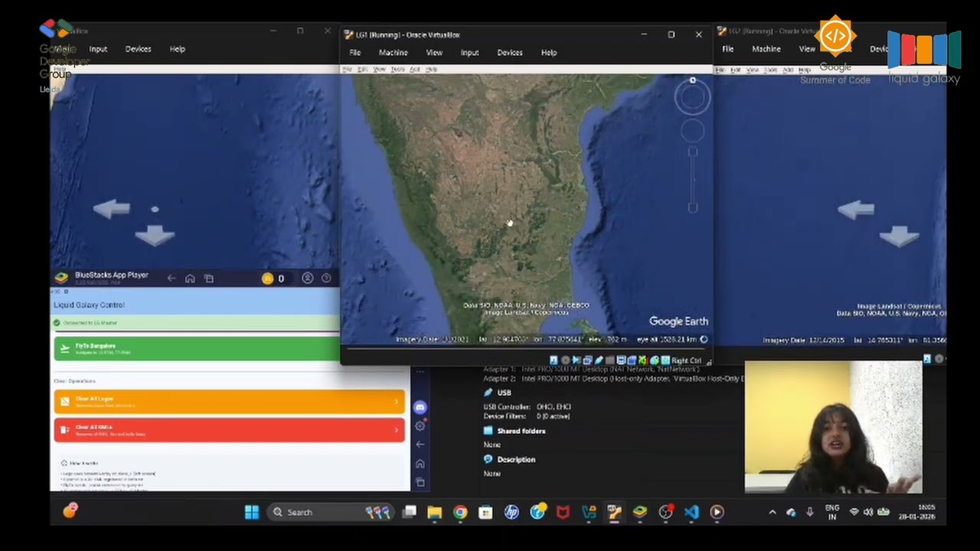Image resolution: width=980 pixels, height=551 pixels.
Task: Click chevron on Clear All Logos row
Action: (397, 401)
